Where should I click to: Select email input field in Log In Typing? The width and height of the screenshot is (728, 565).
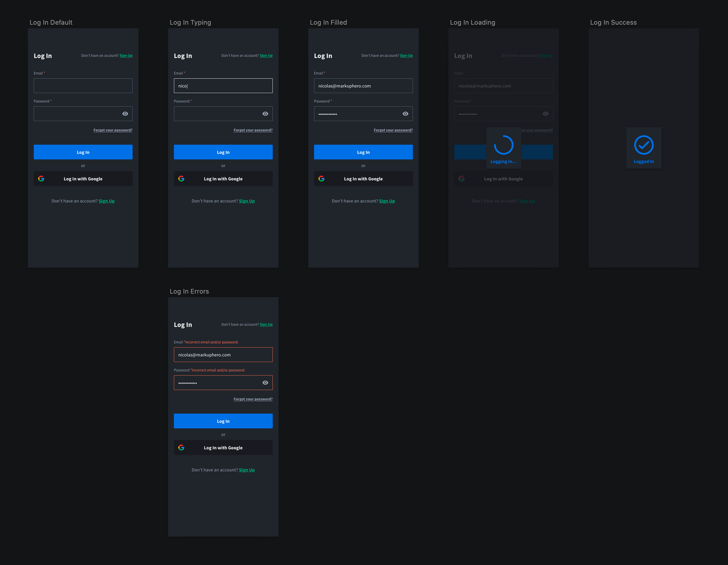click(x=223, y=86)
